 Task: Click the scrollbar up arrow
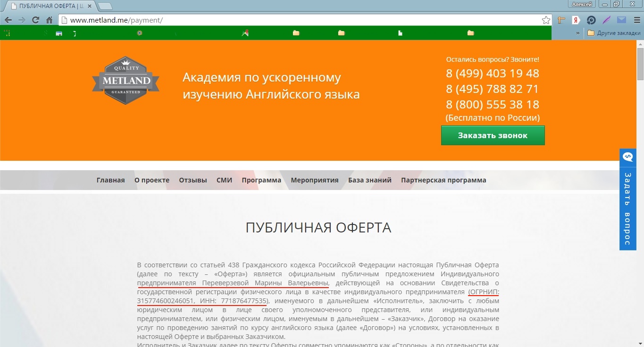click(x=640, y=43)
